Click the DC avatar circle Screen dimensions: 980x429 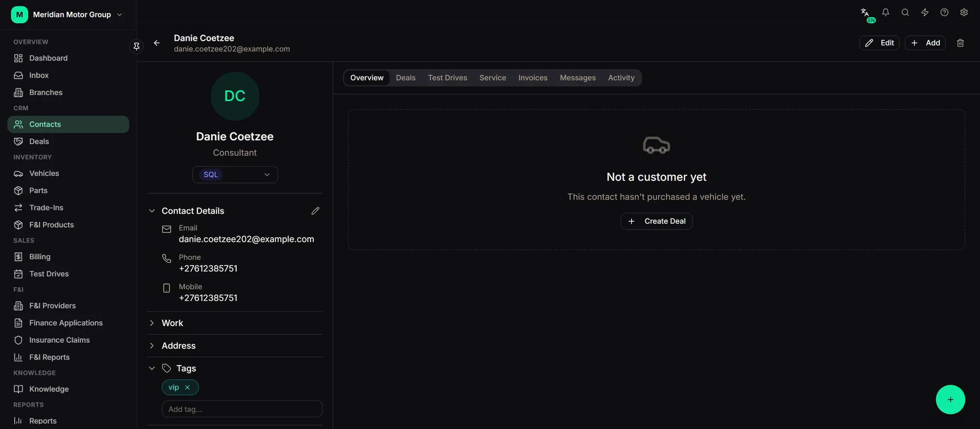pyautogui.click(x=235, y=96)
